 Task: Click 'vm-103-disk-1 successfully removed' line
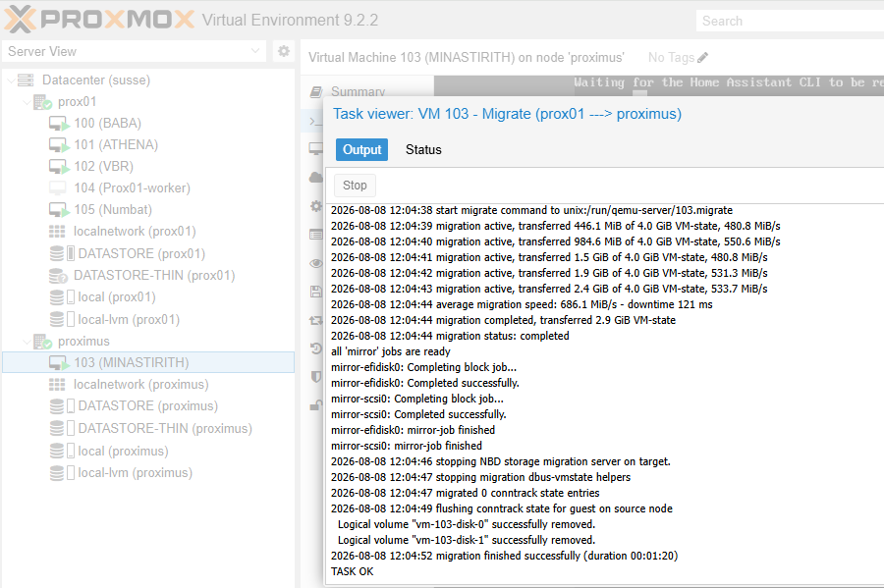[467, 540]
